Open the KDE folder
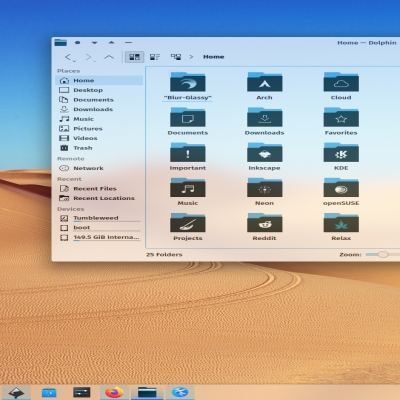The width and height of the screenshot is (400, 400). [x=341, y=157]
